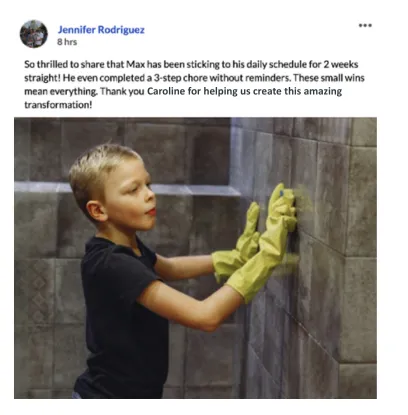Click the phrase 'These small wins' in post
The width and height of the screenshot is (408, 415).
pyautogui.click(x=329, y=78)
